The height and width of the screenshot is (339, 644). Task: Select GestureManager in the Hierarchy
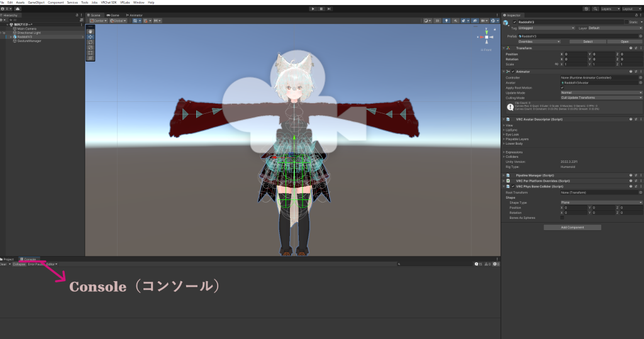point(25,42)
